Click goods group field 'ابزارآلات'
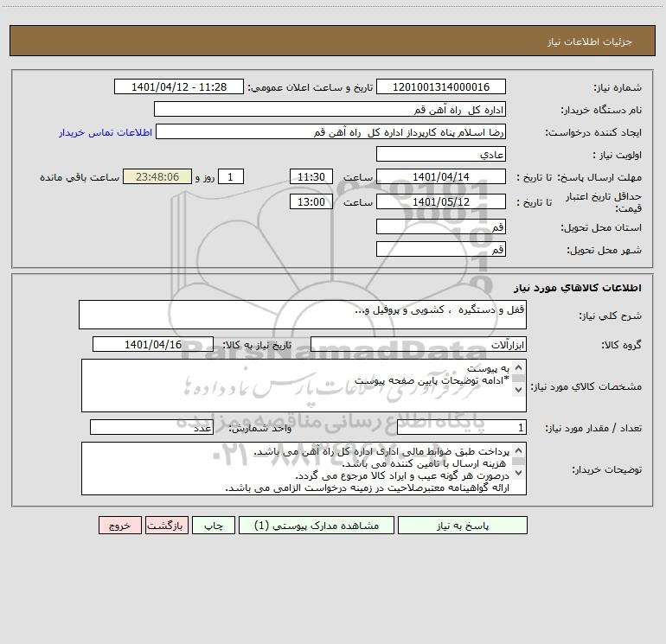This screenshot has height=644, width=666. click(x=419, y=344)
